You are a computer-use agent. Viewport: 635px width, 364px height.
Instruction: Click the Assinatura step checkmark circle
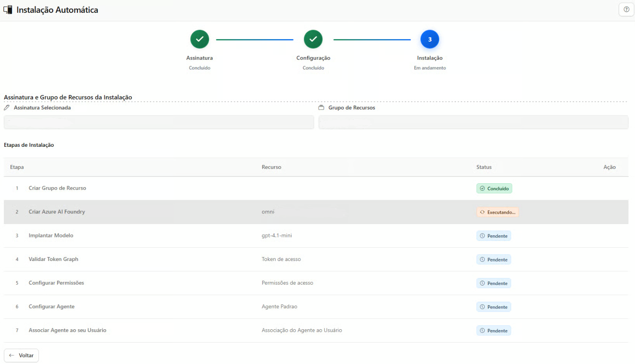200,39
